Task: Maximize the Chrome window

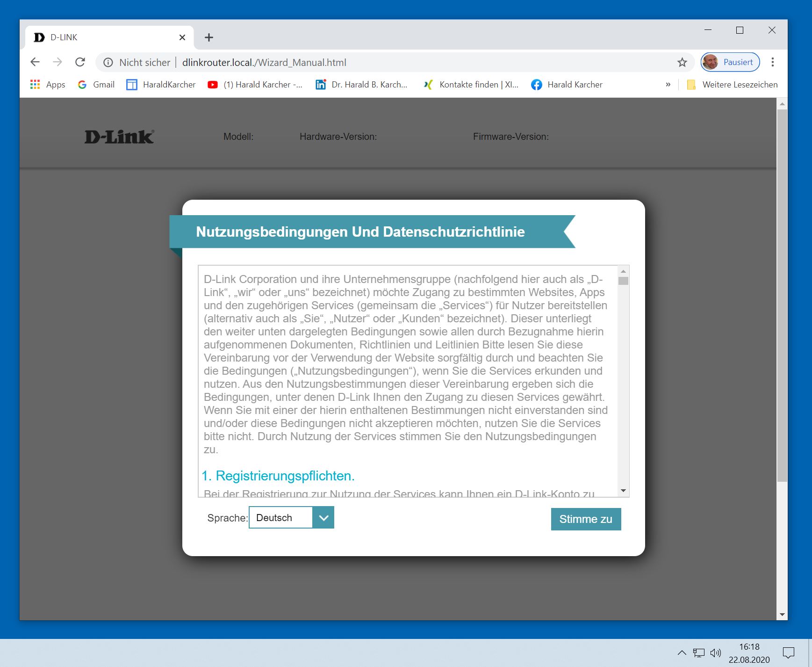Action: click(740, 30)
